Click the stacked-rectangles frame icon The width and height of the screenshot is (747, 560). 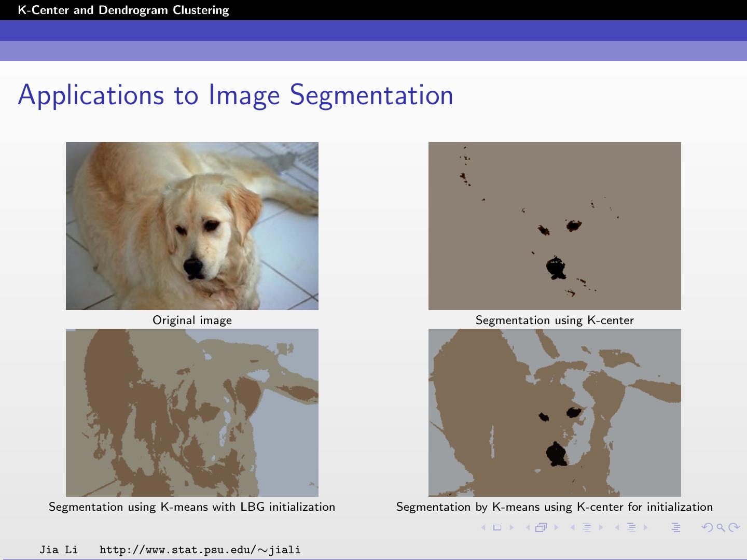pos(542,527)
